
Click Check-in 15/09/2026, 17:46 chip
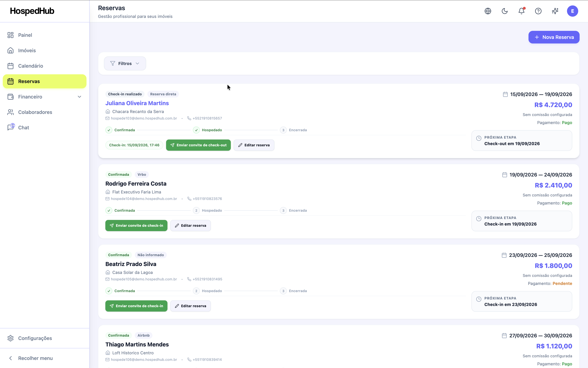coord(134,145)
